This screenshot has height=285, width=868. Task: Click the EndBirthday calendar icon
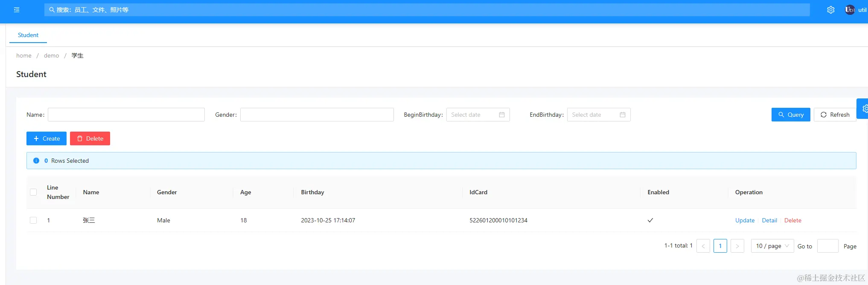(623, 115)
